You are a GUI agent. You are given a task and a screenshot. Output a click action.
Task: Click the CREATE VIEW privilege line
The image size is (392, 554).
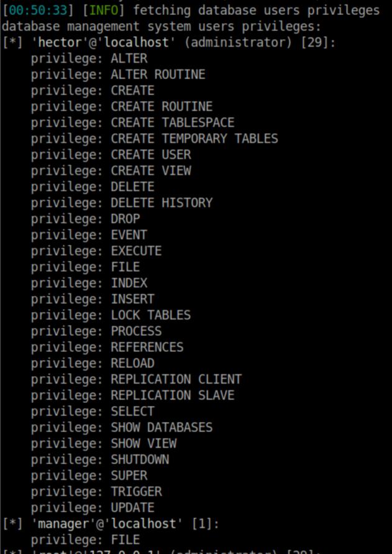coord(151,171)
